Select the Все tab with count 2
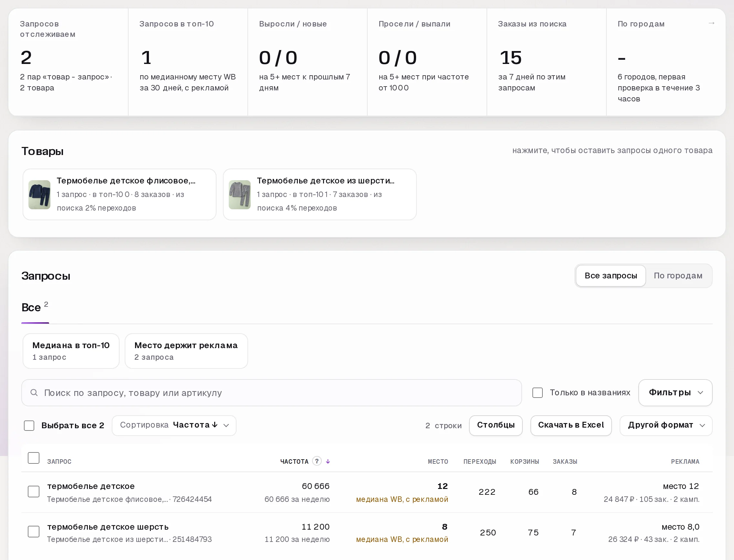This screenshot has height=560, width=734. click(x=35, y=307)
